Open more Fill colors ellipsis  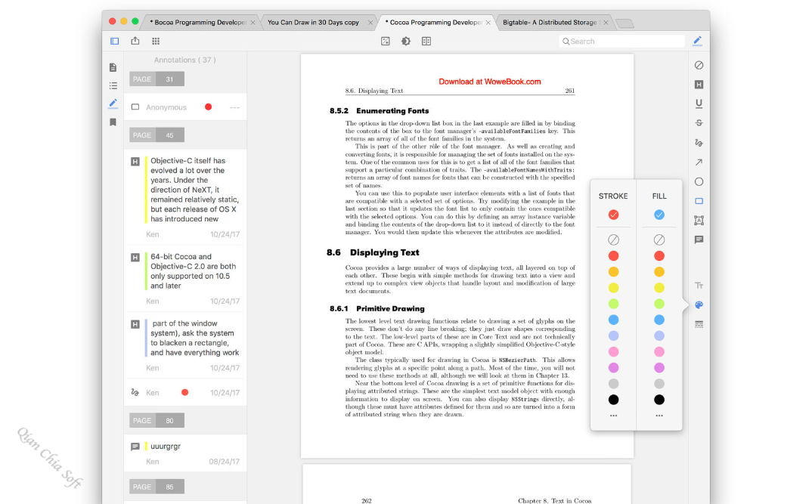coord(659,416)
